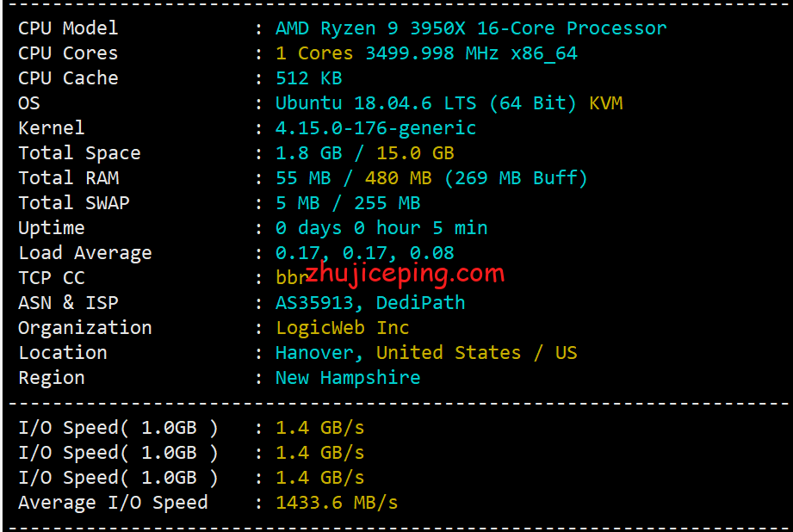
Task: Click the kernel version 4.15.0-176-generic
Action: coord(375,128)
